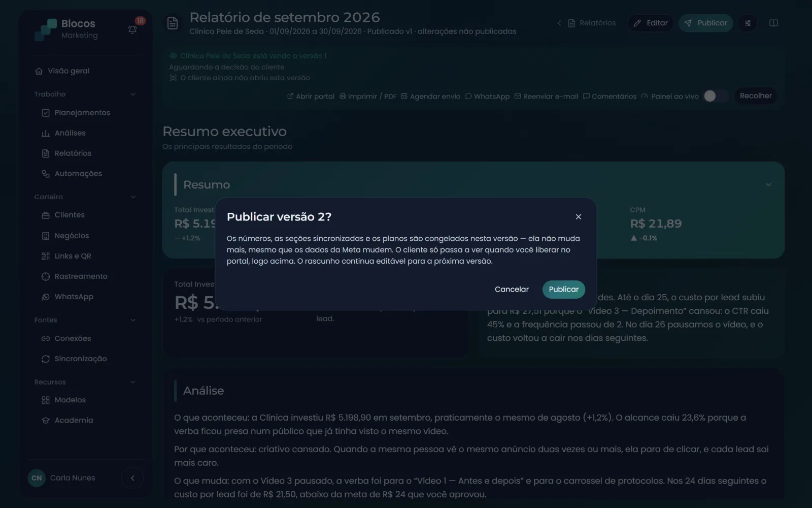
Task: Confirm publishing with the dialog's Publicar button
Action: pos(563,289)
